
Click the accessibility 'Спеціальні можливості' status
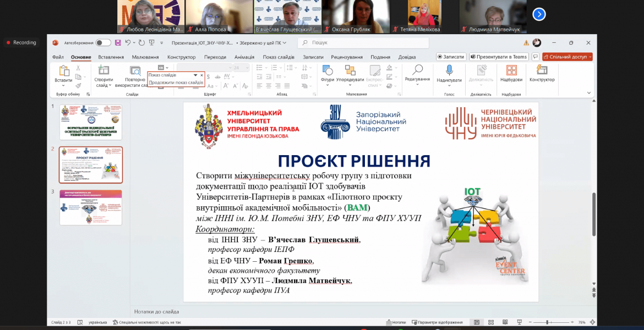click(146, 322)
